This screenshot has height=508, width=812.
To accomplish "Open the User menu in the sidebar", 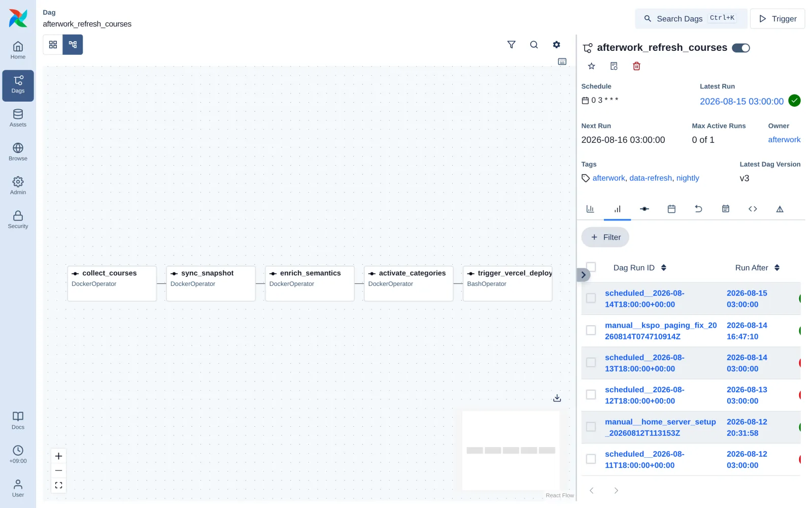I will 18,489.
